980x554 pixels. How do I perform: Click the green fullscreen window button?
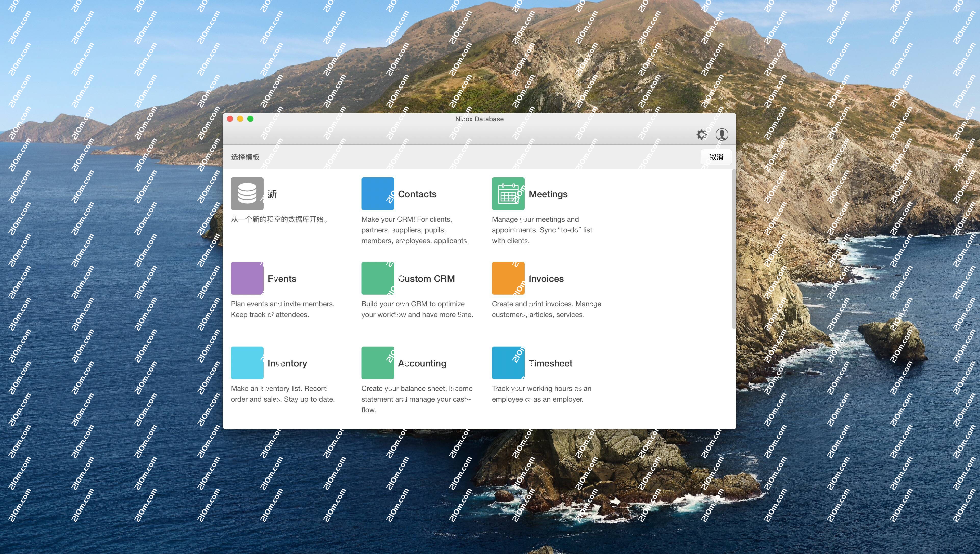[250, 119]
